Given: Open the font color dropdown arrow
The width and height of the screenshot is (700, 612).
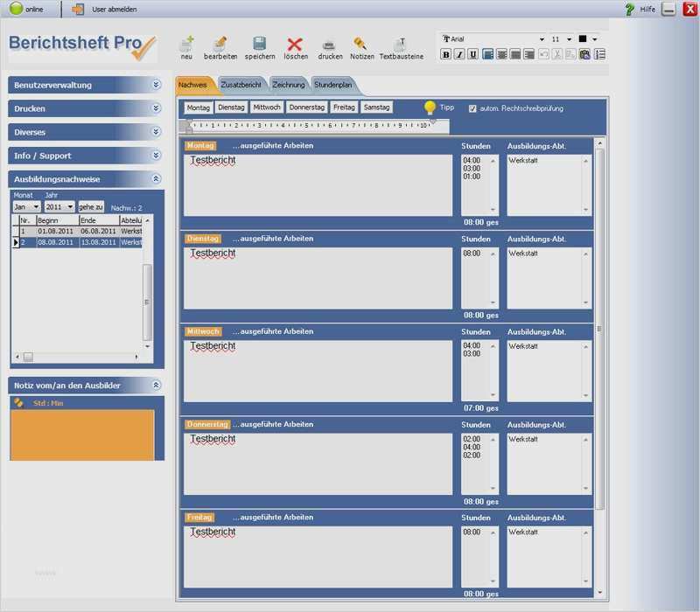Looking at the screenshot, I should coord(595,39).
